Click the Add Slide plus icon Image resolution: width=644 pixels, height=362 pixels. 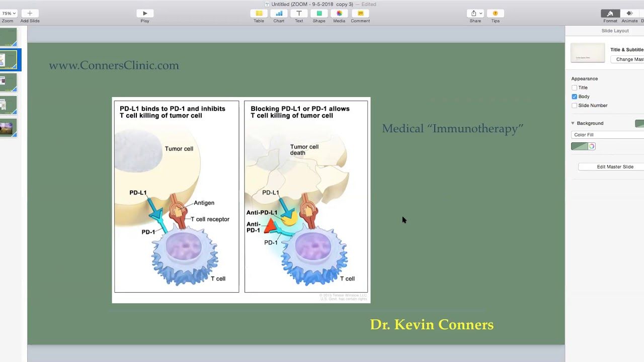point(30,14)
